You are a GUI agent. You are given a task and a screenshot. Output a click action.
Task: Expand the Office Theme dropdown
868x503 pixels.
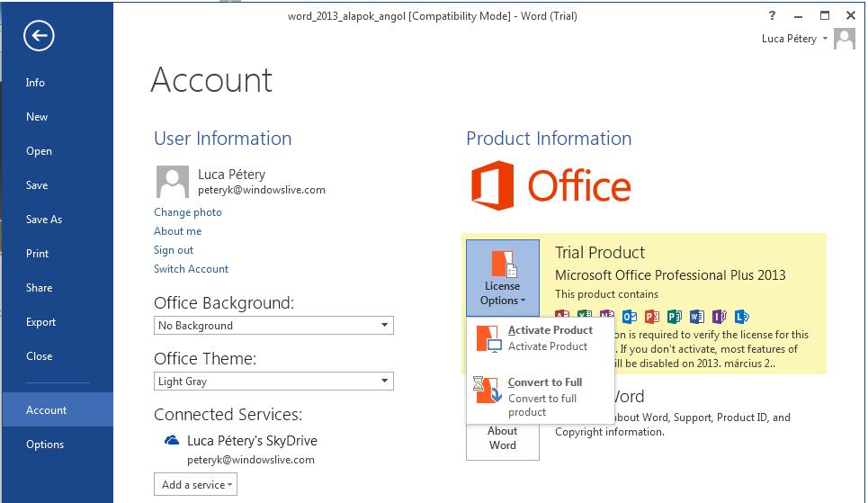coord(273,382)
